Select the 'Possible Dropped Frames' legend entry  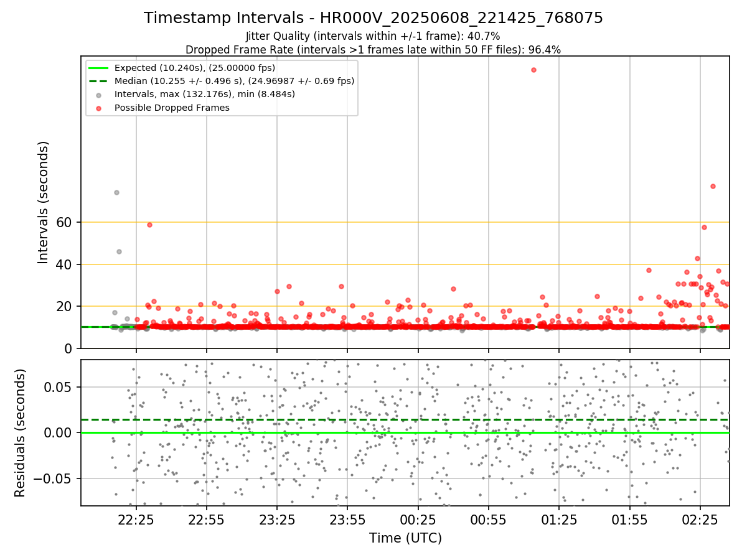point(172,108)
